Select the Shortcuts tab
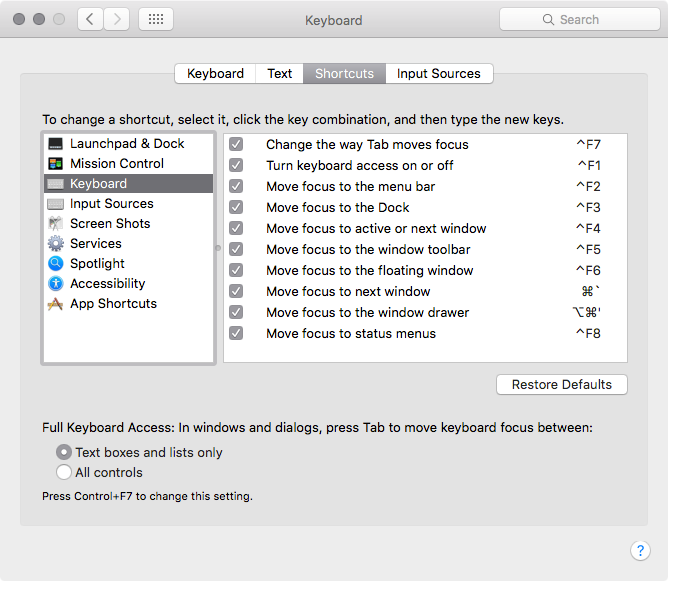This screenshot has height=601, width=688. point(344,73)
